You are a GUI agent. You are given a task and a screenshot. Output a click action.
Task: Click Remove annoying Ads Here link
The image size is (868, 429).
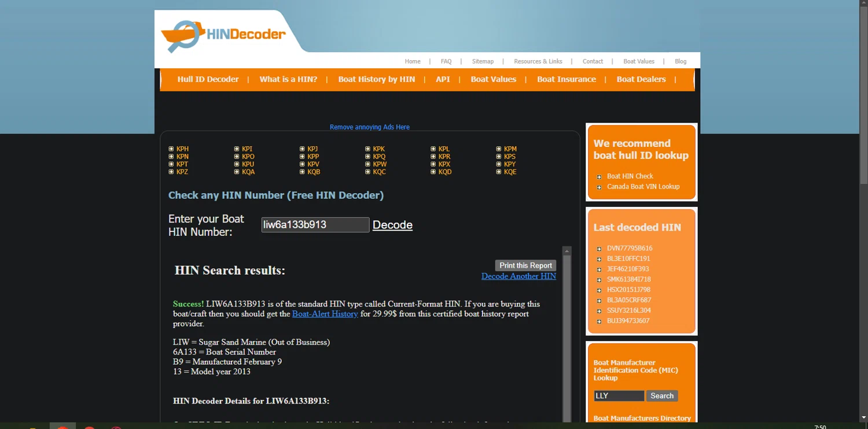(x=370, y=127)
